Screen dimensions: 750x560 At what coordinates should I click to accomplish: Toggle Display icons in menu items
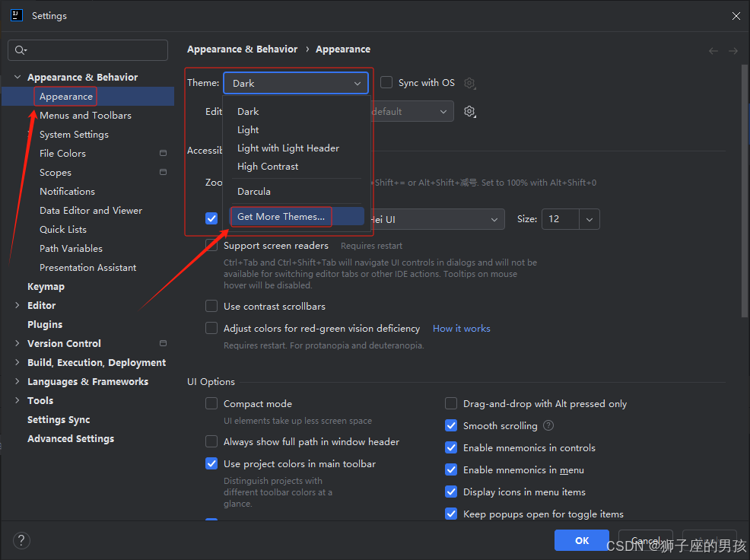pos(451,492)
